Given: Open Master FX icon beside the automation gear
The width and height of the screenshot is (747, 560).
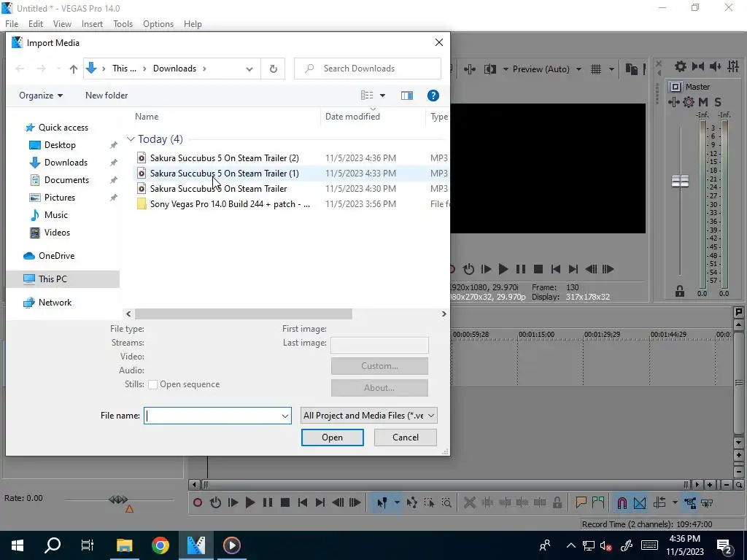Looking at the screenshot, I should coord(674,102).
